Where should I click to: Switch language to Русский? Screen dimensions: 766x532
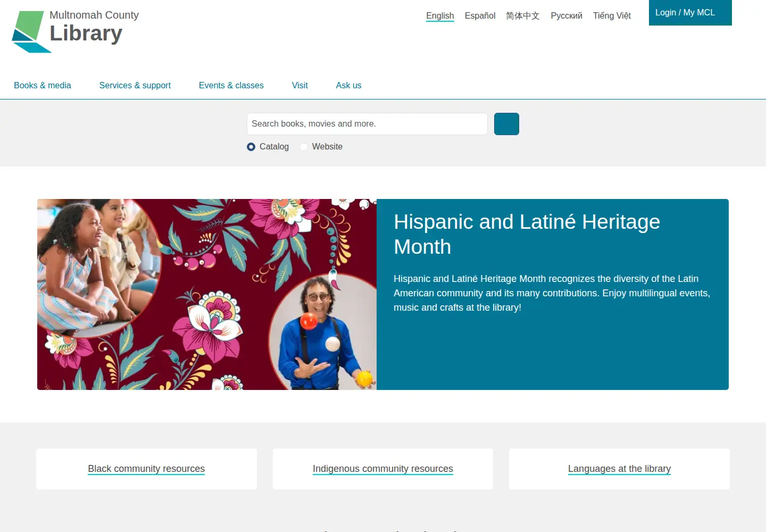pos(567,16)
